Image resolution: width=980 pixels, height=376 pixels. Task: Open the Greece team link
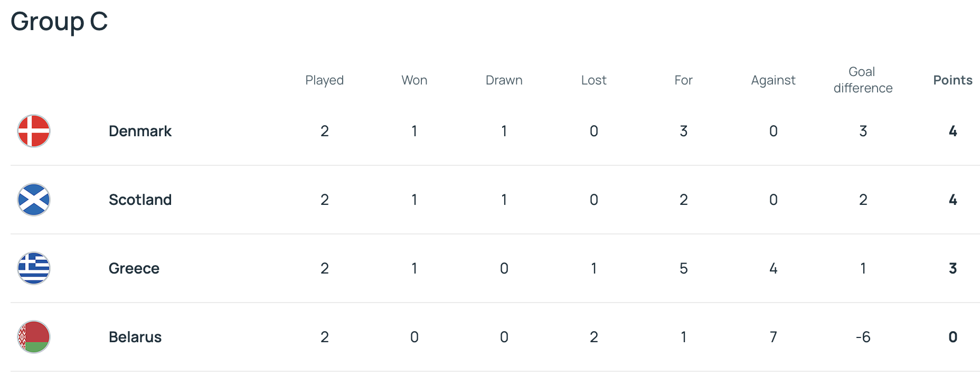click(x=134, y=268)
